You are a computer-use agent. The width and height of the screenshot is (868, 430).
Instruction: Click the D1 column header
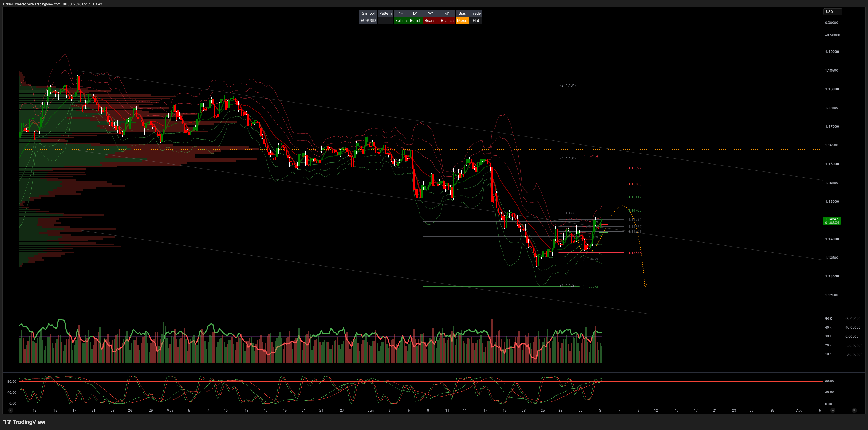(416, 14)
